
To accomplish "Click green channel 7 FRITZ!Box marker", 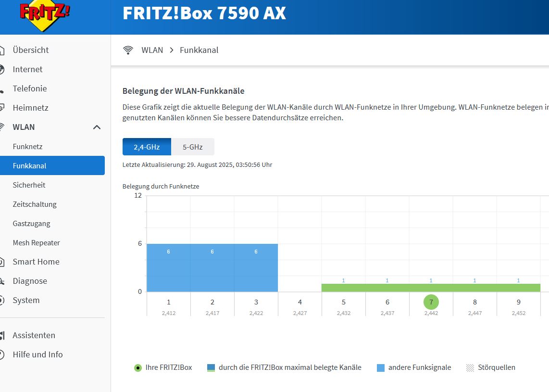I will point(431,302).
